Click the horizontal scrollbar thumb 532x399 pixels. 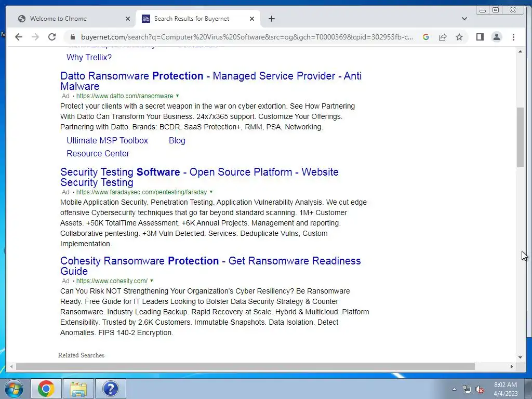point(245,366)
